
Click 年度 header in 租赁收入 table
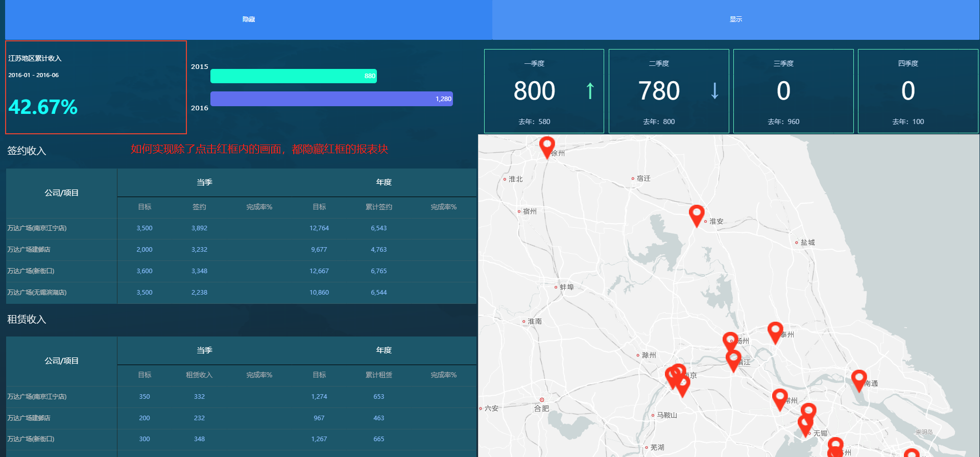tap(384, 350)
